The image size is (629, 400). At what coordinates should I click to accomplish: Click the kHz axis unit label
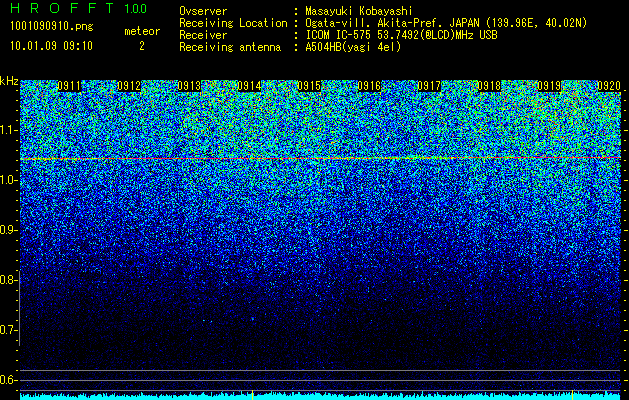point(9,81)
